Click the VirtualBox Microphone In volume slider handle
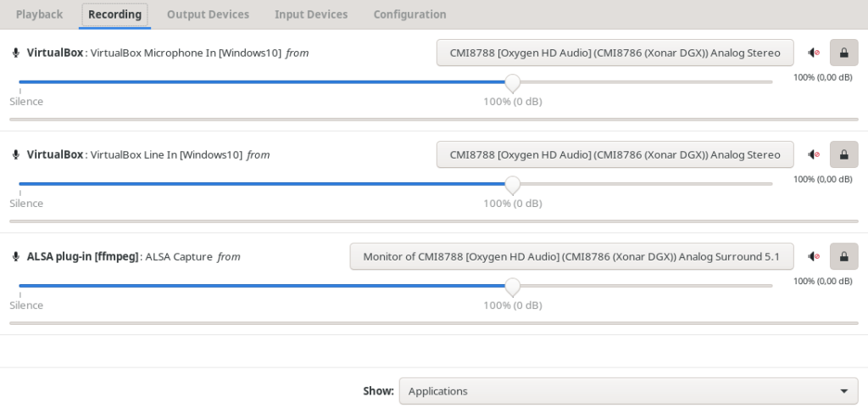The image size is (868, 414). coord(512,82)
